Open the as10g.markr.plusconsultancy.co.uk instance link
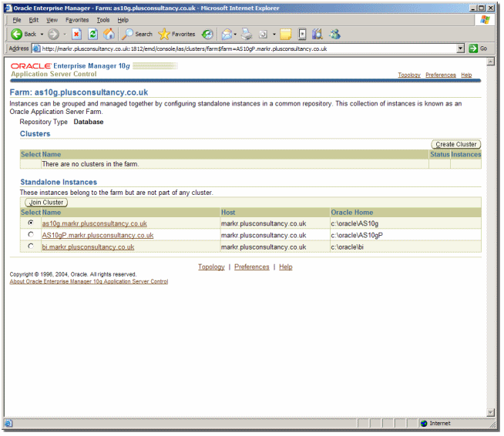 coord(95,223)
